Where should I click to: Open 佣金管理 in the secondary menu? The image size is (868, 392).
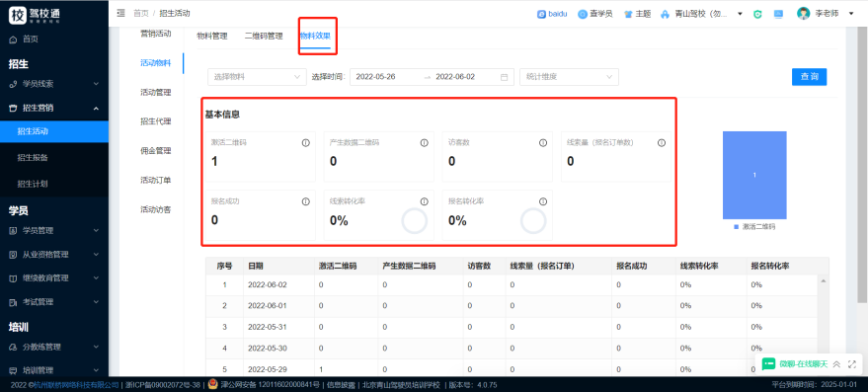156,151
